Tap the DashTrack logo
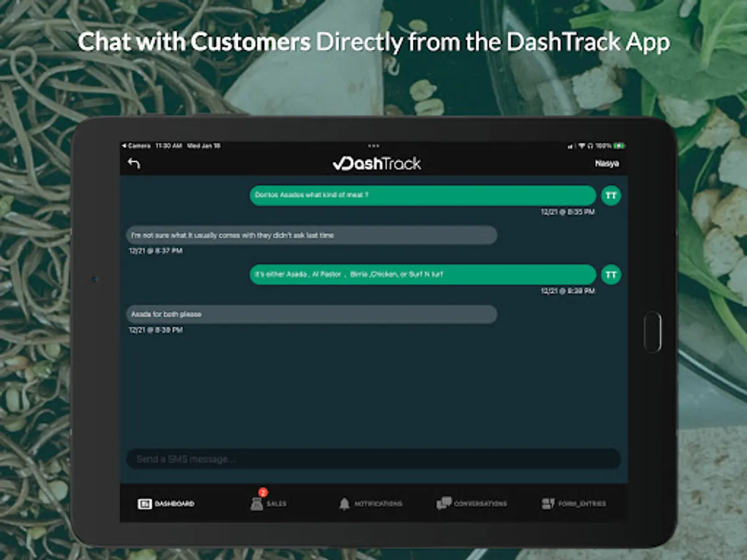This screenshot has width=747, height=560. click(377, 164)
